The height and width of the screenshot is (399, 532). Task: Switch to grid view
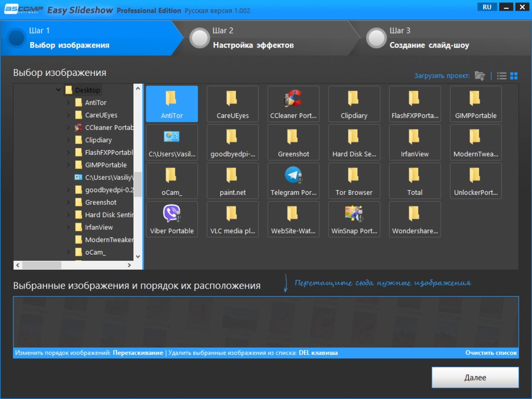click(514, 75)
